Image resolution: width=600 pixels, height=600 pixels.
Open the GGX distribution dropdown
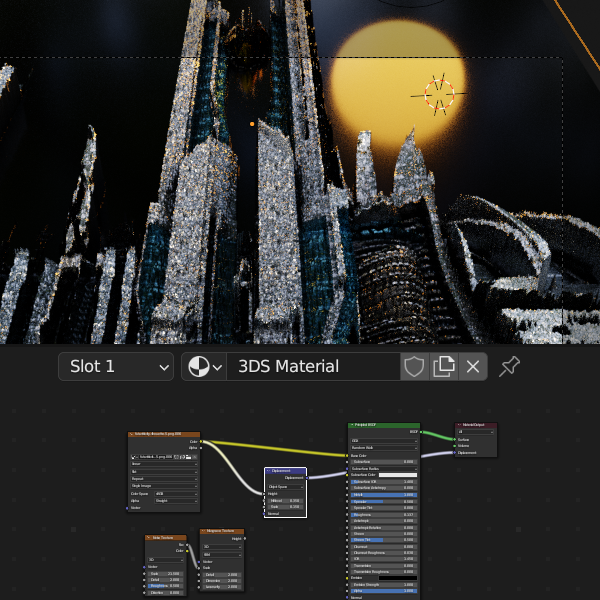pyautogui.click(x=384, y=441)
